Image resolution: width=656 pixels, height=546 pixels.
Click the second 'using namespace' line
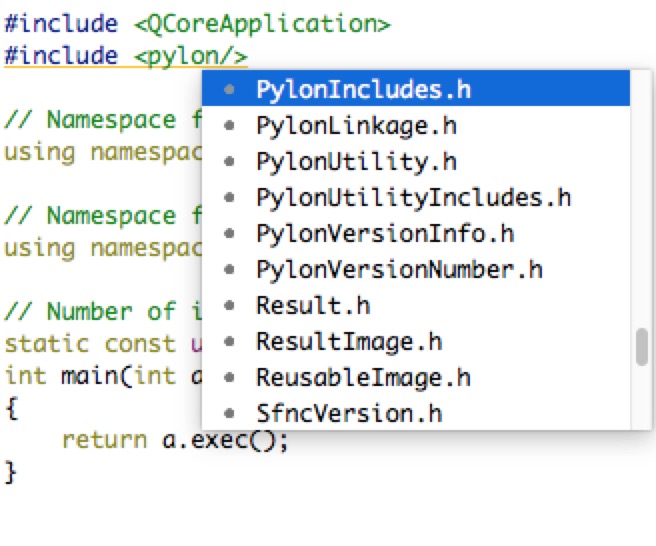[103, 249]
